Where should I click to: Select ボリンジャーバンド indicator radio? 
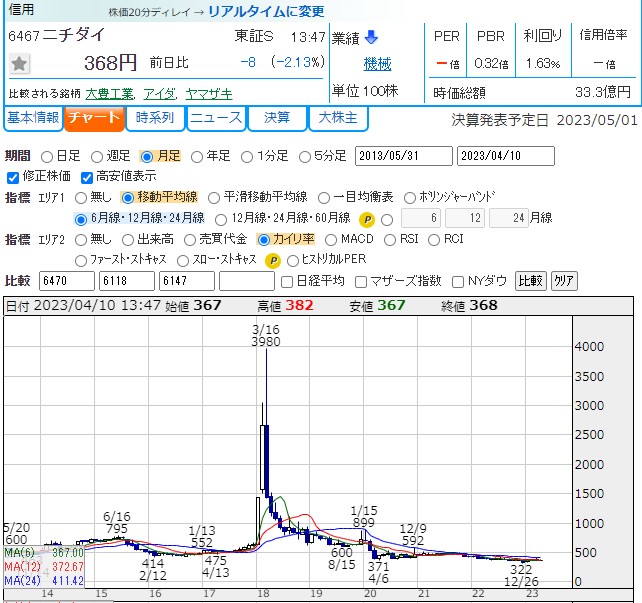click(x=410, y=198)
